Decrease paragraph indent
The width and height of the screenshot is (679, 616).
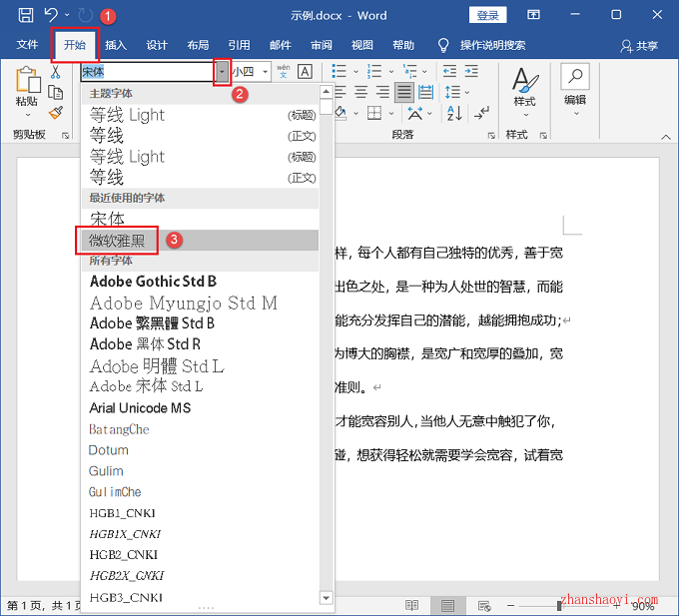449,71
